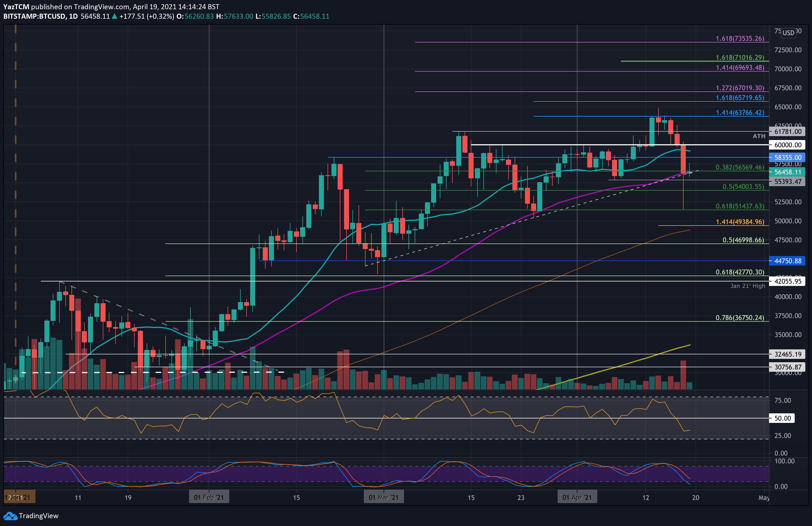This screenshot has width=812, height=526.
Task: Click the 35000.00 price axis label
Action: (x=788, y=335)
